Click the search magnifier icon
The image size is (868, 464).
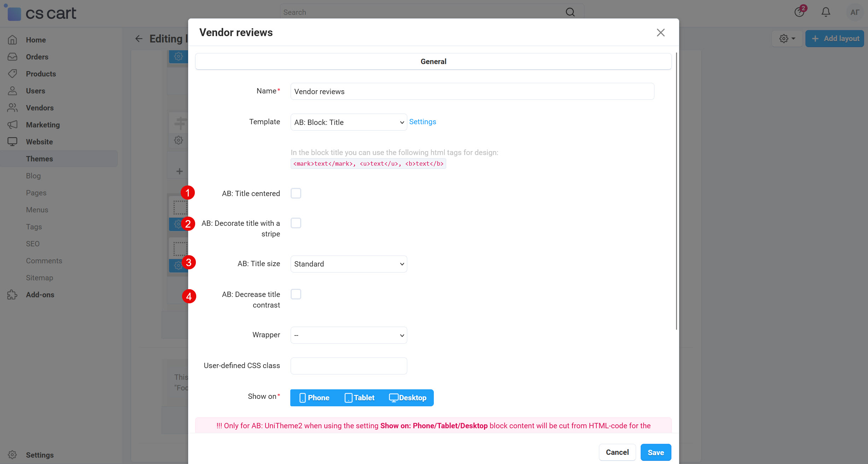(570, 12)
